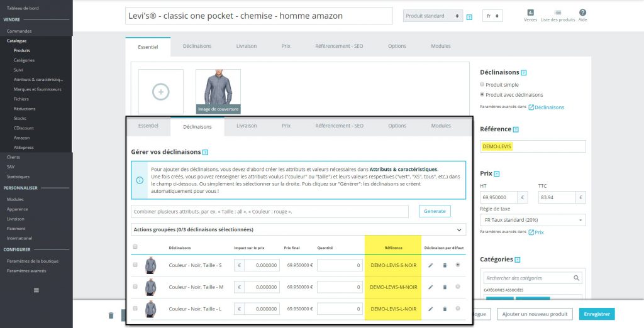Open the Options tab in top row
The width and height of the screenshot is (644, 328).
[397, 46]
